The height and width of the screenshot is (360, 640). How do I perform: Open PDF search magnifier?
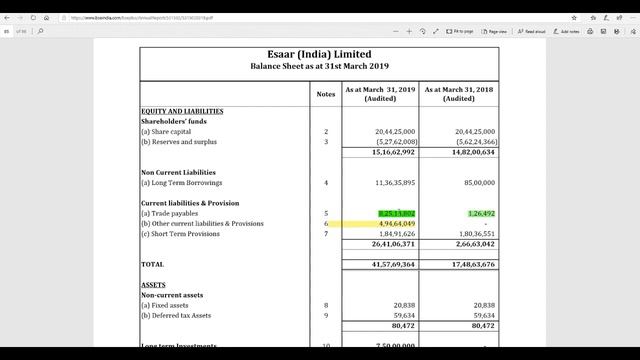coord(40,31)
